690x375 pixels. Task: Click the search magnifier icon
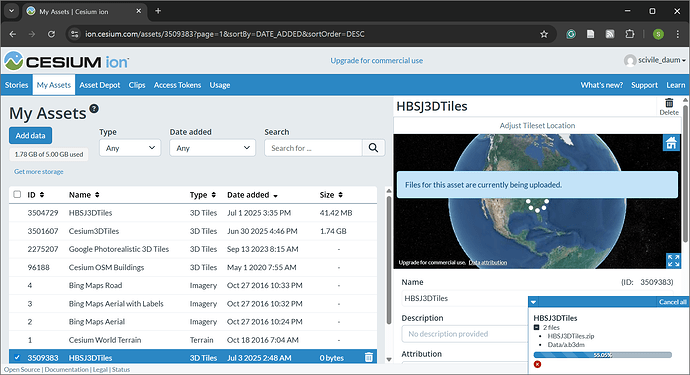click(x=373, y=148)
